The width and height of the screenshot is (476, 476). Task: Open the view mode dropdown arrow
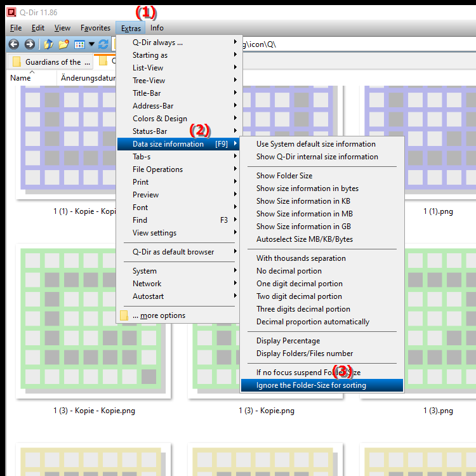(91, 44)
